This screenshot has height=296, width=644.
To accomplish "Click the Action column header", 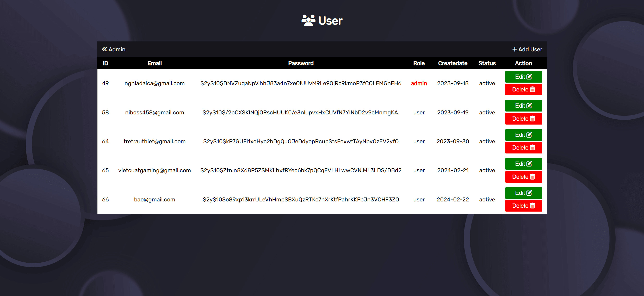I will coord(523,63).
